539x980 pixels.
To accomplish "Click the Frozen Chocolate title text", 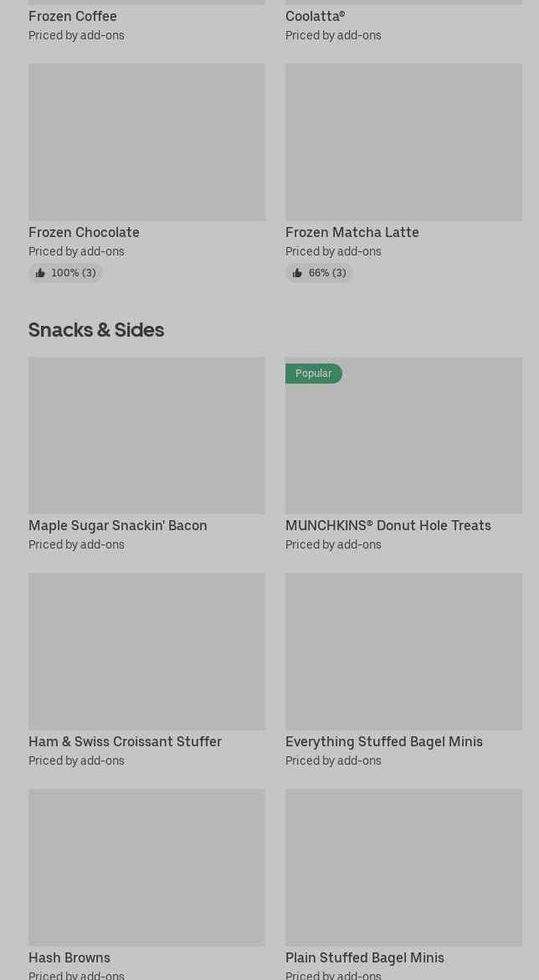I will [84, 232].
